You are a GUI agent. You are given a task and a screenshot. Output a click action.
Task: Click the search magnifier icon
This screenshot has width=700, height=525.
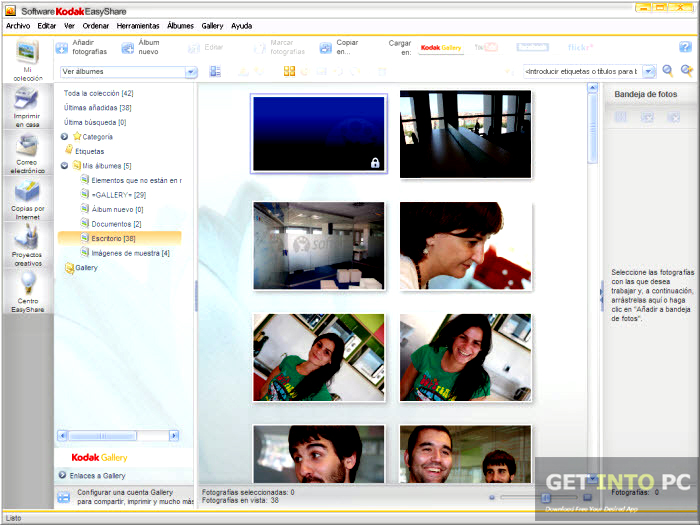(x=667, y=71)
